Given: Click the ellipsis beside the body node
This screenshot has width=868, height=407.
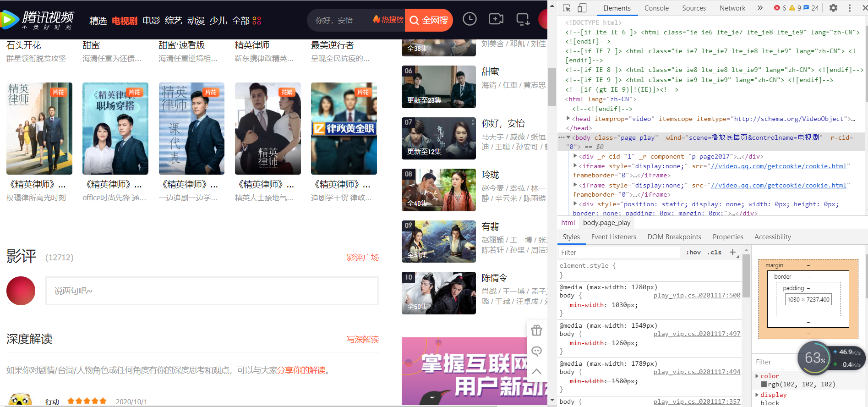Looking at the screenshot, I should 561,137.
